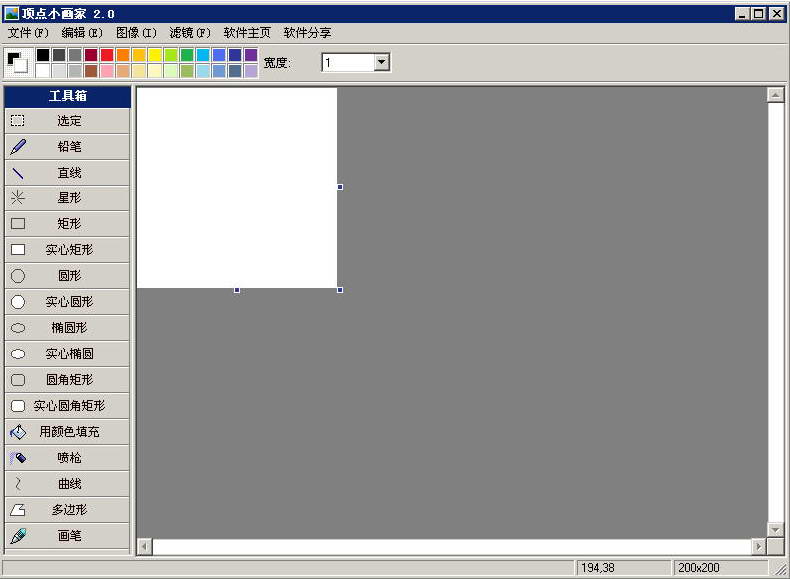Select the 画笔 brush tool
Image resolution: width=790 pixels, height=579 pixels.
click(x=68, y=536)
